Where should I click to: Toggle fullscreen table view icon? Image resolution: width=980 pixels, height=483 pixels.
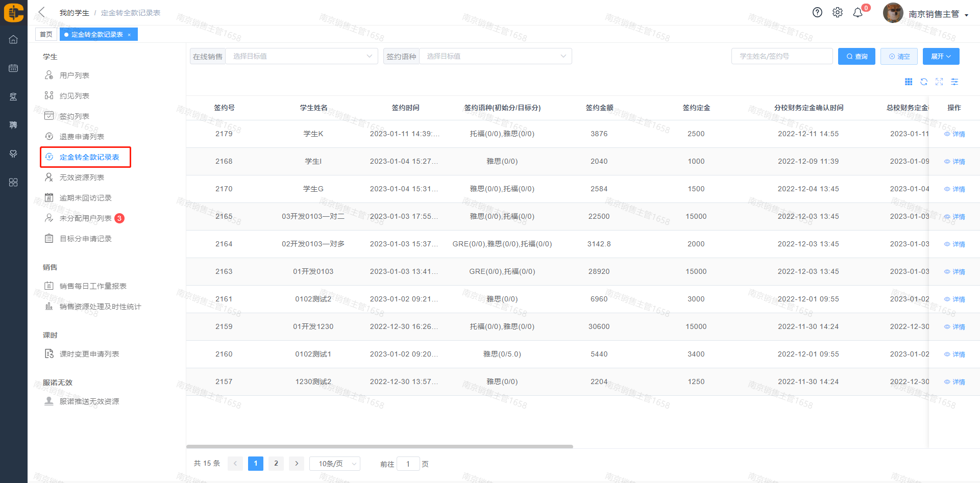939,82
